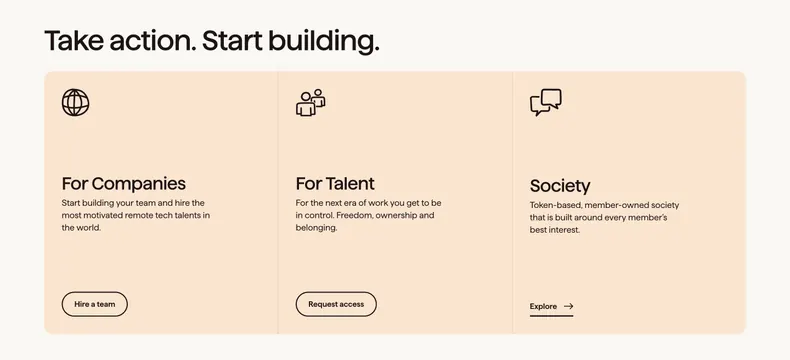Click the For Talent heading
Viewport: 790px width, 360px height.
pos(335,183)
